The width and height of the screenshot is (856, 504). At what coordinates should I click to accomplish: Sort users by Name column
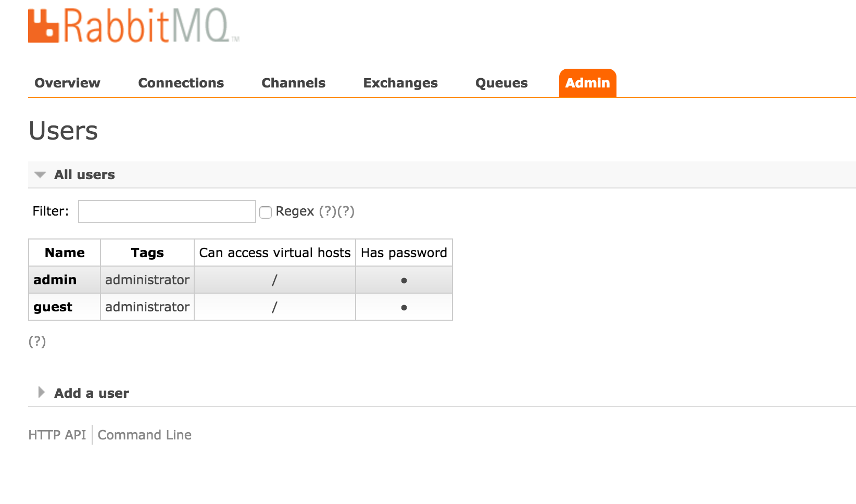(x=65, y=253)
